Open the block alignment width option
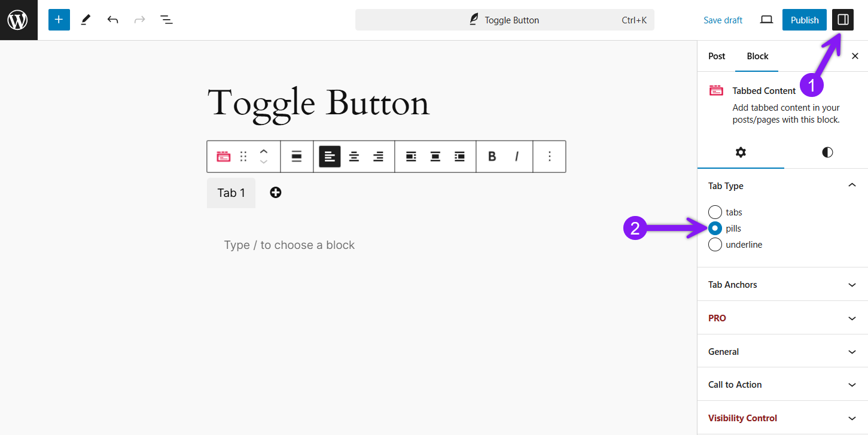868x435 pixels. tap(297, 156)
